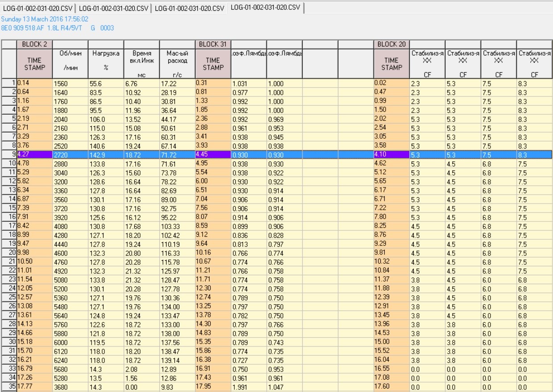Click the BLOCK 31 time stamp 0.31
Screen dimensions: 553x392
(213, 83)
